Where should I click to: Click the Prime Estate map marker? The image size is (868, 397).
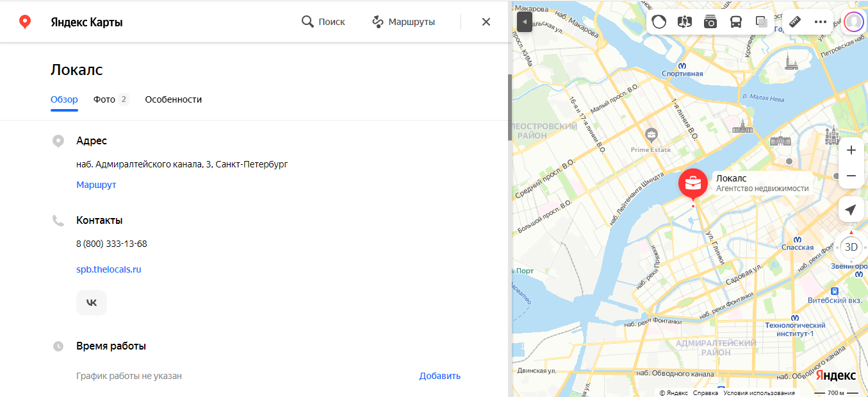pyautogui.click(x=651, y=135)
